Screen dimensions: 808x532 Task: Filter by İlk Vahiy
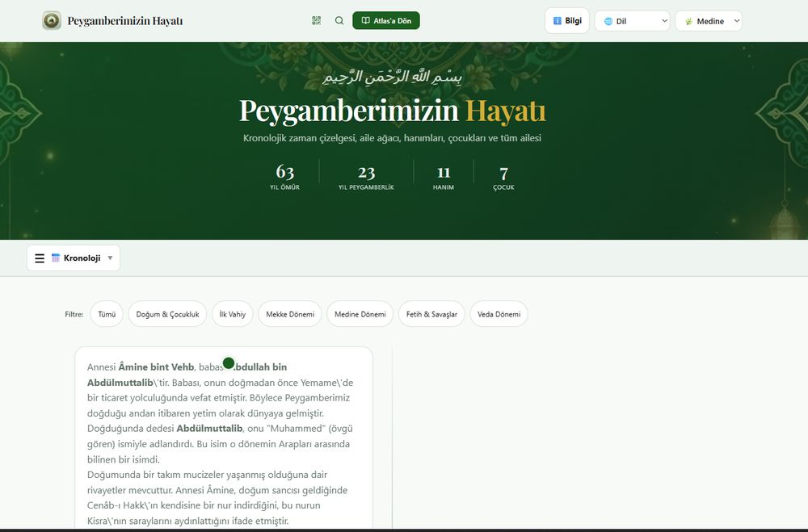coord(233,314)
